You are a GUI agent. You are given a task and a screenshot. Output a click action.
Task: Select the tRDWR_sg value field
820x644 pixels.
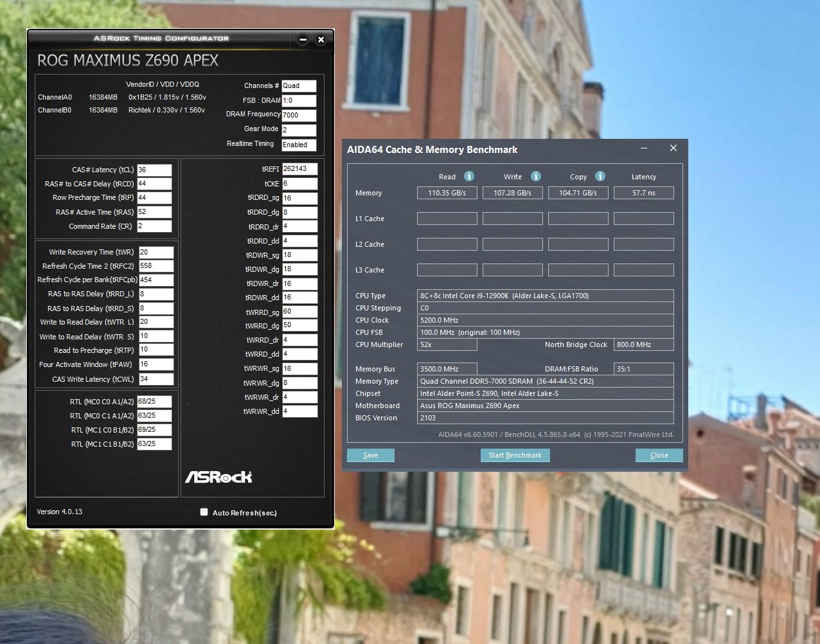pyautogui.click(x=299, y=255)
